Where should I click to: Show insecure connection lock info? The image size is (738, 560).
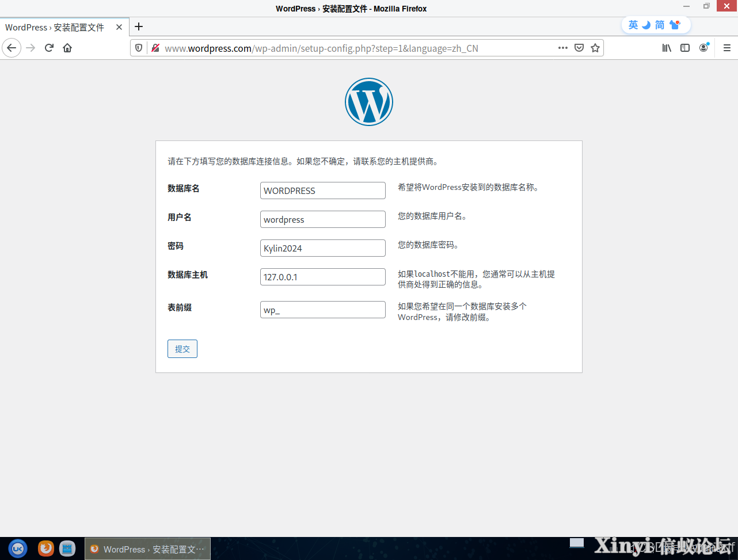(x=155, y=48)
